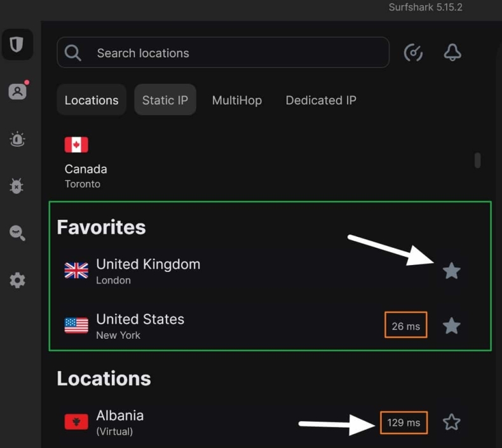Image resolution: width=502 pixels, height=448 pixels.
Task: Open the account profile icon in sidebar
Action: pyautogui.click(x=17, y=92)
